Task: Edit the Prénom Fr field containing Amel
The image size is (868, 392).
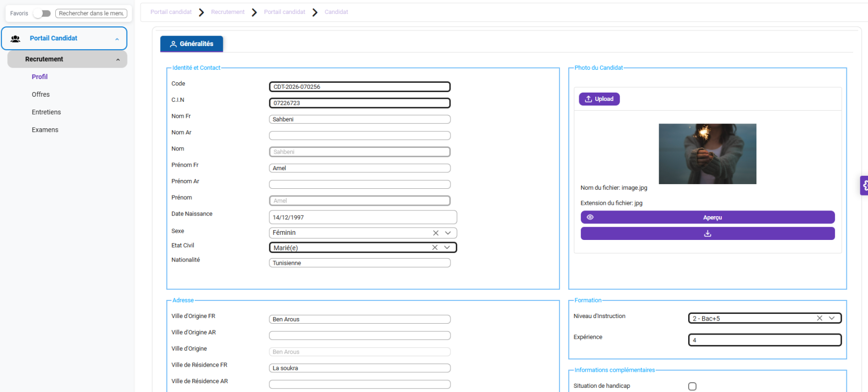Action: coord(360,168)
